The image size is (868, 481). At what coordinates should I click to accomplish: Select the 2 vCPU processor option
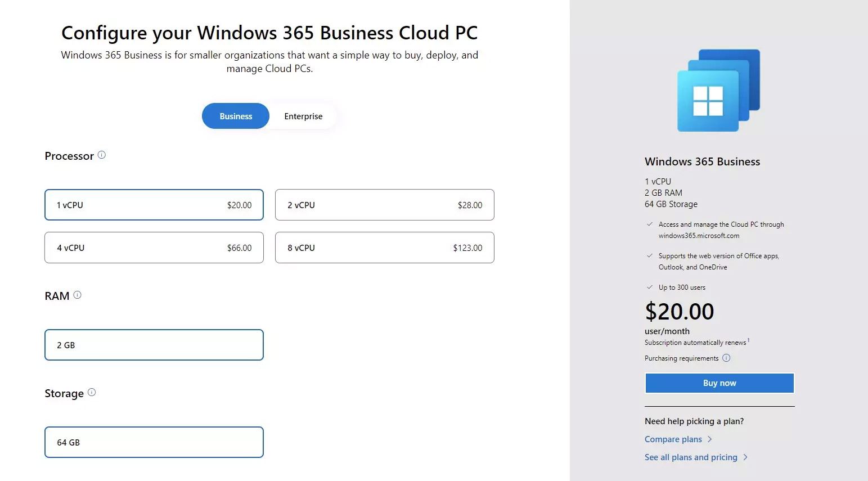[384, 205]
